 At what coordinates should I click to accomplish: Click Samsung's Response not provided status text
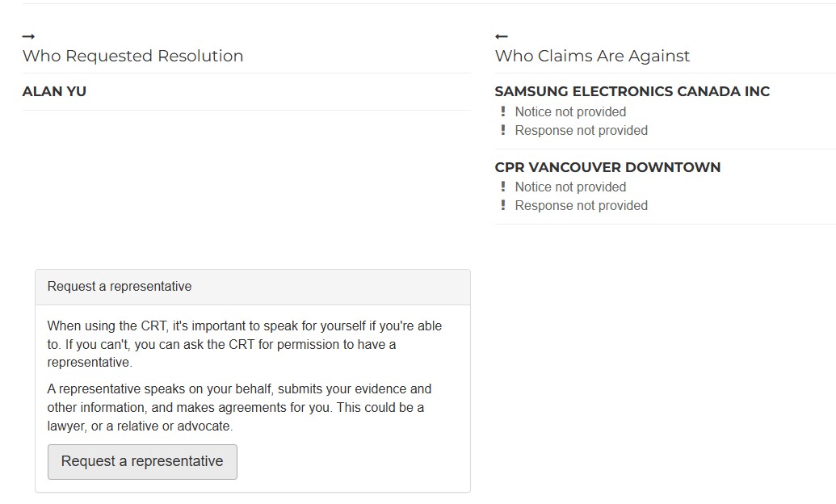[581, 130]
